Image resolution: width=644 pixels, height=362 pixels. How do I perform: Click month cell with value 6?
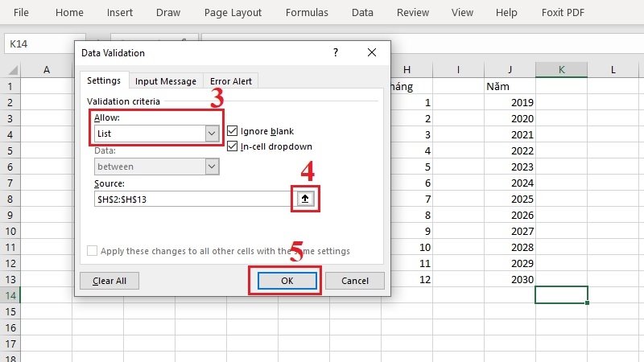click(411, 183)
